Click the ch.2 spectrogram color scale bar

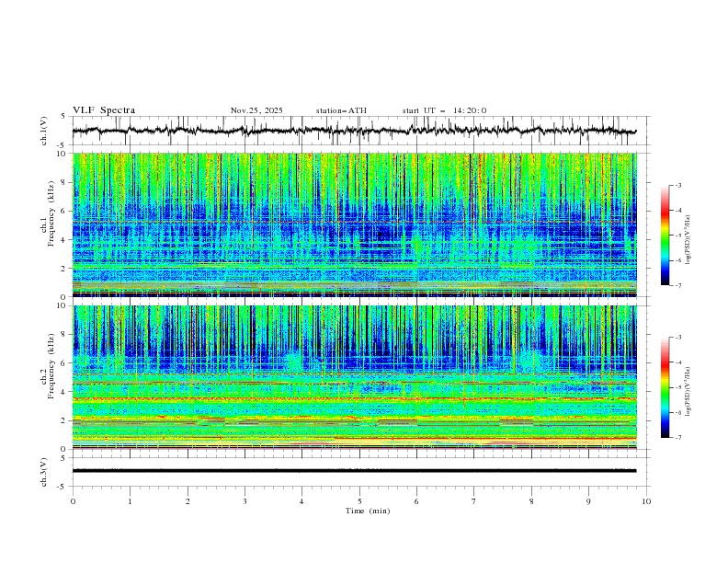pyautogui.click(x=665, y=387)
